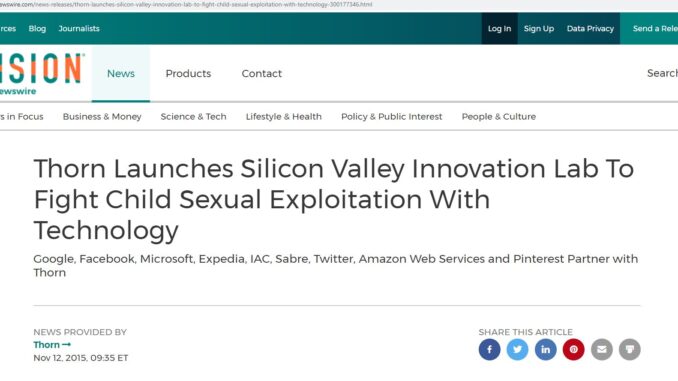Print article using printer icon
The width and height of the screenshot is (678, 381).
tap(630, 349)
